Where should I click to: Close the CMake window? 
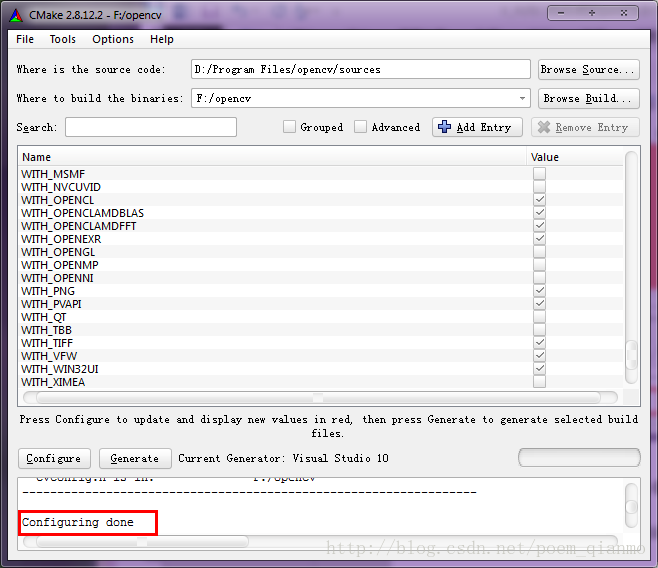[x=624, y=13]
